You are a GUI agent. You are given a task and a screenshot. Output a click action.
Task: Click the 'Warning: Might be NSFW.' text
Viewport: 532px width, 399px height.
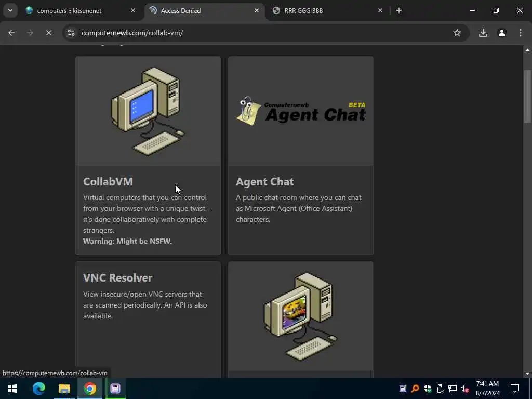(x=128, y=241)
